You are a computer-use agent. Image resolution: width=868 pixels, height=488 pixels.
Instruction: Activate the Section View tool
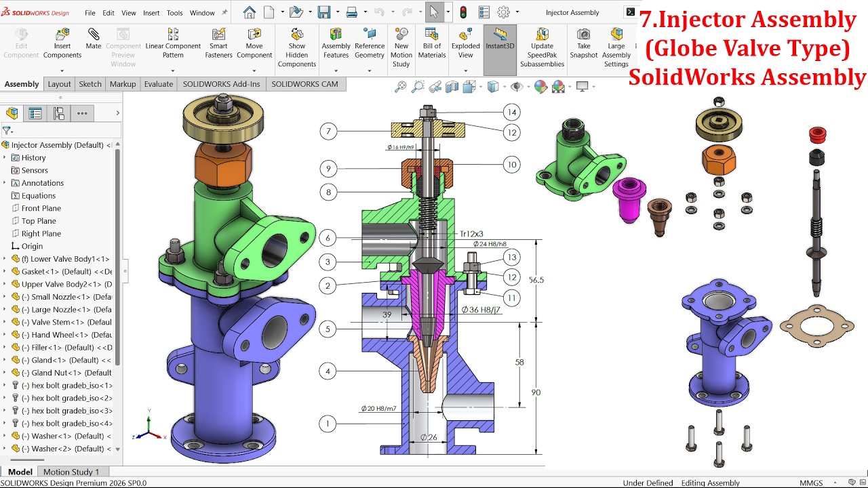coord(452,86)
